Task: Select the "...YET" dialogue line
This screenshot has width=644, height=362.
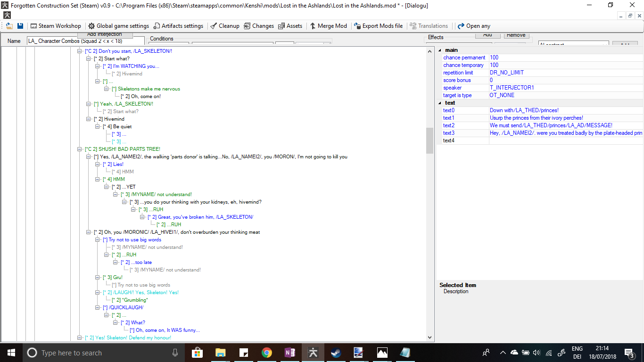Action: pos(124,187)
